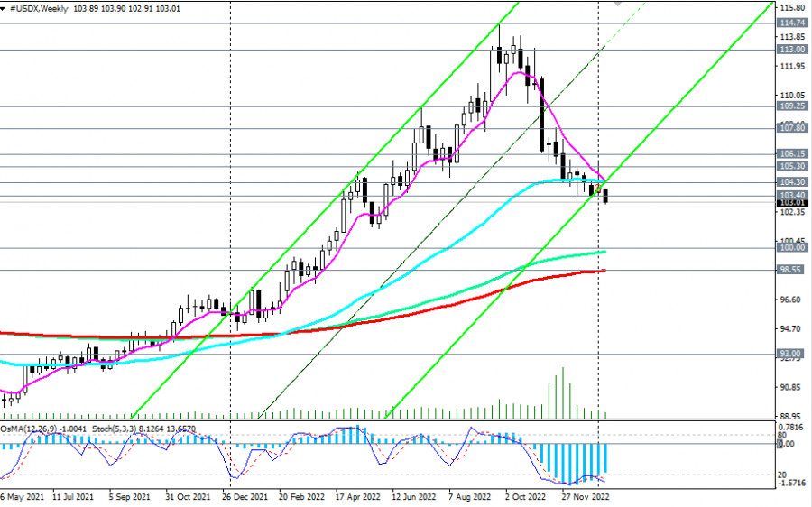Viewport: 812px width, 507px height.
Task: Click the 109.25 horizontal level tag
Action: pyautogui.click(x=792, y=106)
